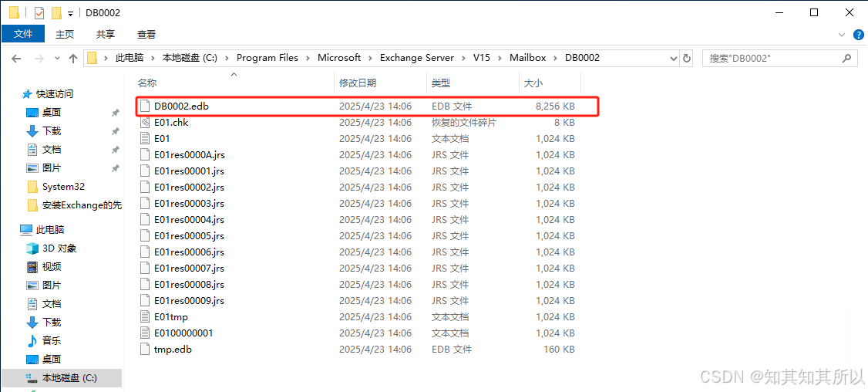Click the 恢复的文件碎片 type cell

pyautogui.click(x=464, y=123)
